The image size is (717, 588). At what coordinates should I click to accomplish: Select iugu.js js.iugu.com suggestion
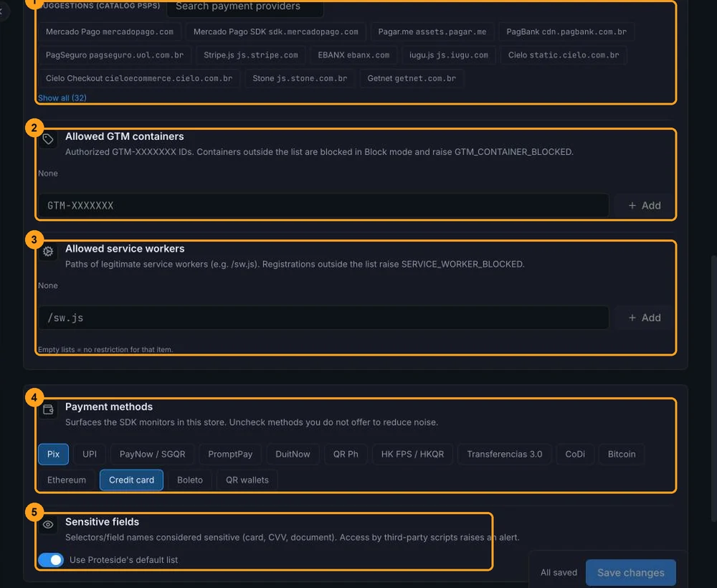point(449,55)
